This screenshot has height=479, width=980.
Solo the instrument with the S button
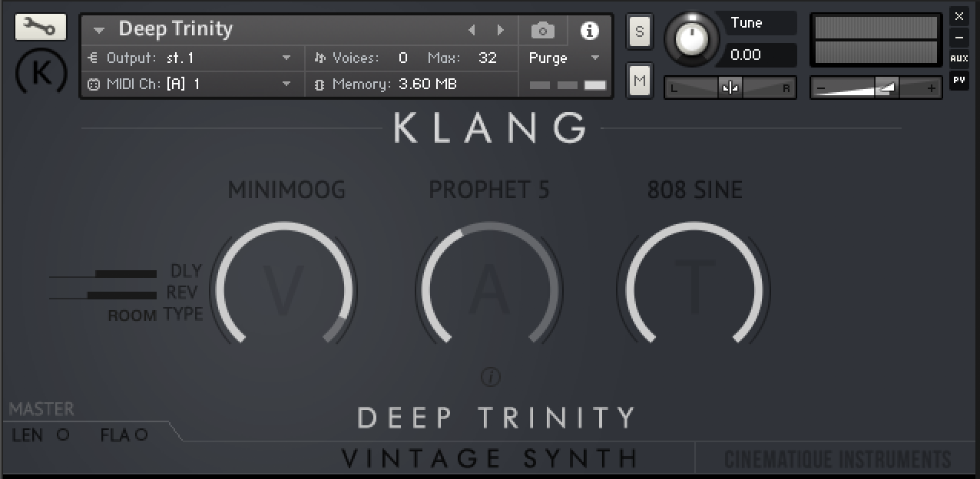pyautogui.click(x=639, y=32)
